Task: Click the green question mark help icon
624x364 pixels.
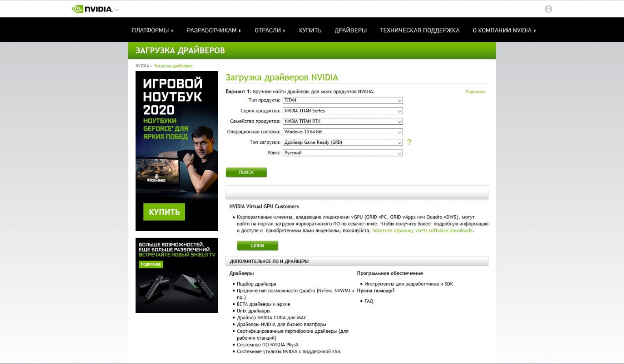Action: 409,142
